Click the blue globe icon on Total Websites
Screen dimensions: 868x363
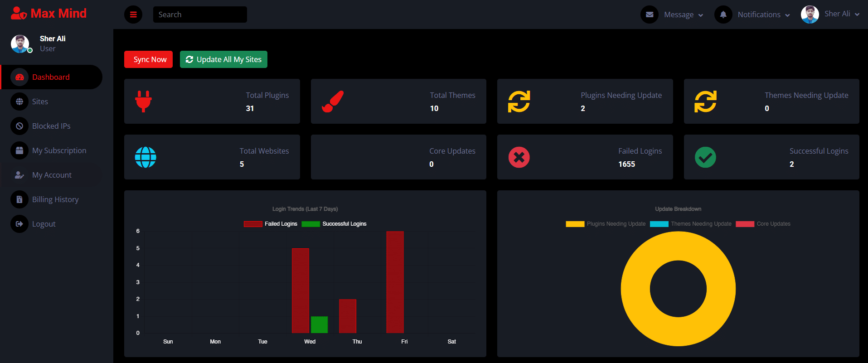[145, 157]
